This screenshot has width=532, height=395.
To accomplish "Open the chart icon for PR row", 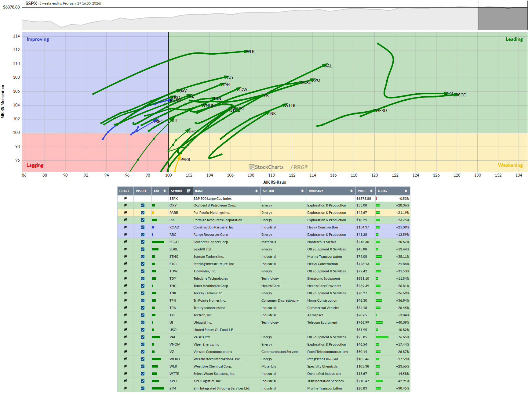I will point(126,220).
